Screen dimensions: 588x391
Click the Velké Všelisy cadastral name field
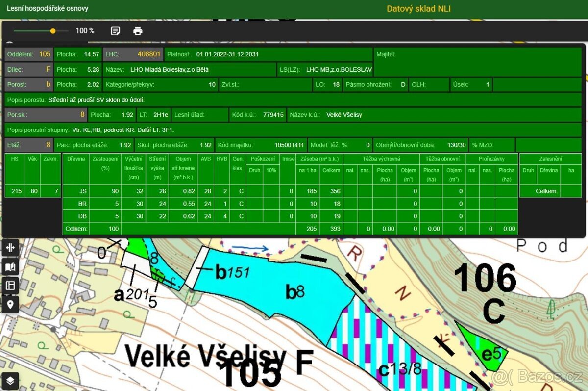[x=435, y=115]
